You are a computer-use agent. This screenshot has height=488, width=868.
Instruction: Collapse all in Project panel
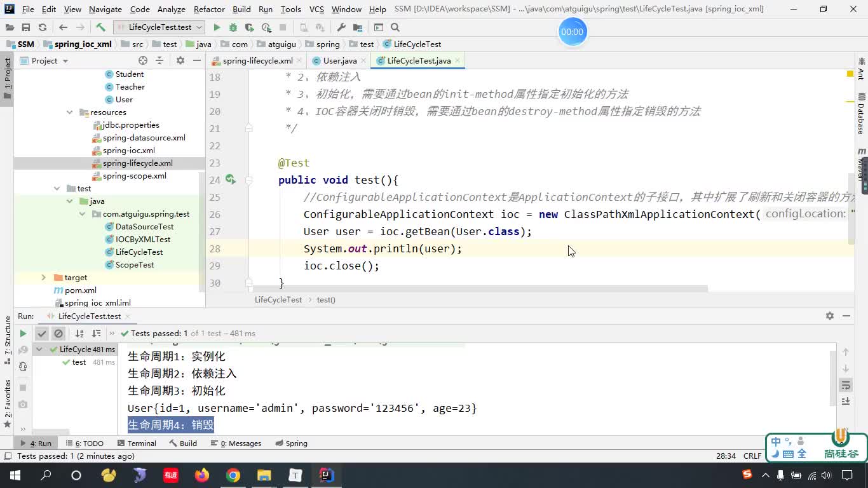(x=159, y=60)
